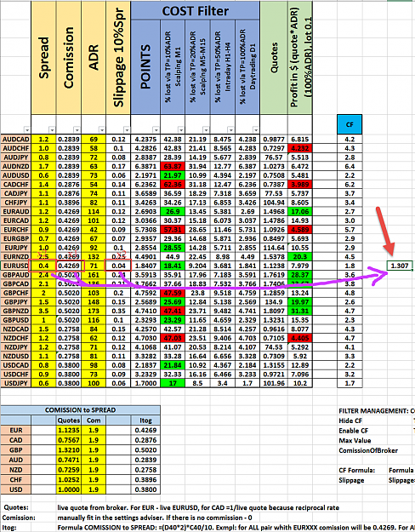Select the green cell showing 23.29

tap(173, 320)
